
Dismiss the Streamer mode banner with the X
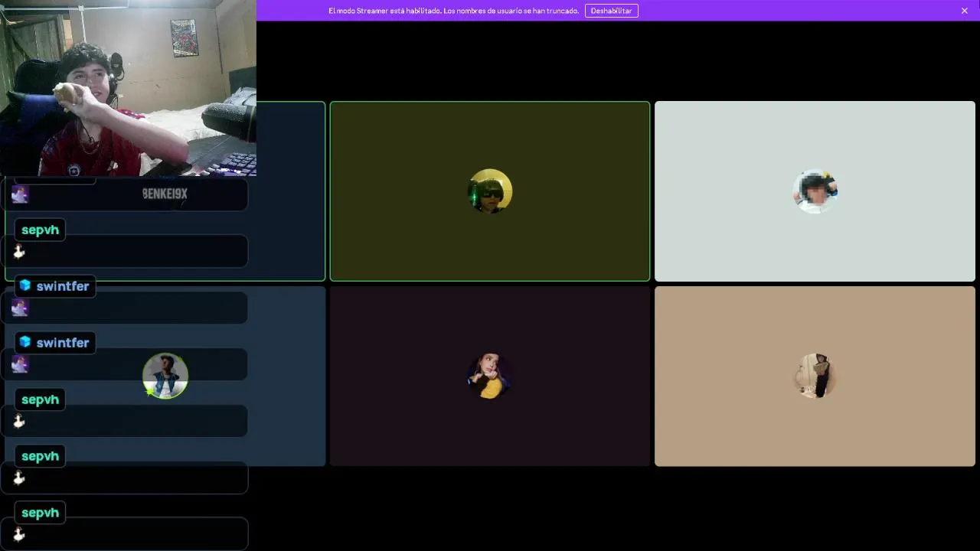click(965, 11)
